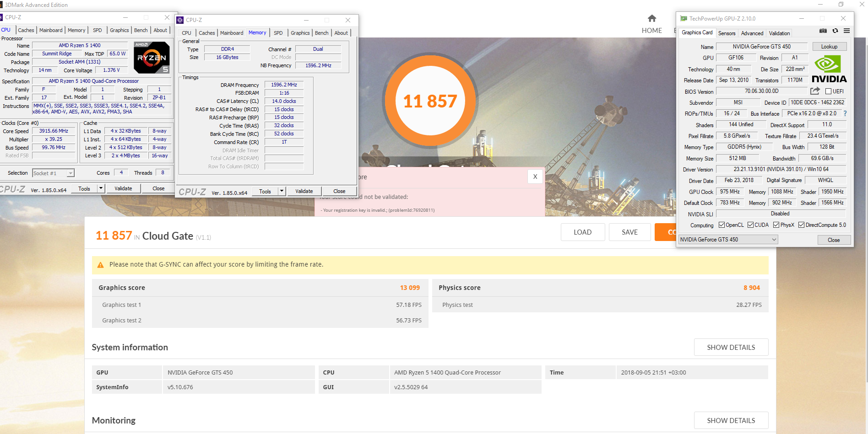Toggle the CUDA checkbox
The height and width of the screenshot is (434, 868).
(x=750, y=225)
